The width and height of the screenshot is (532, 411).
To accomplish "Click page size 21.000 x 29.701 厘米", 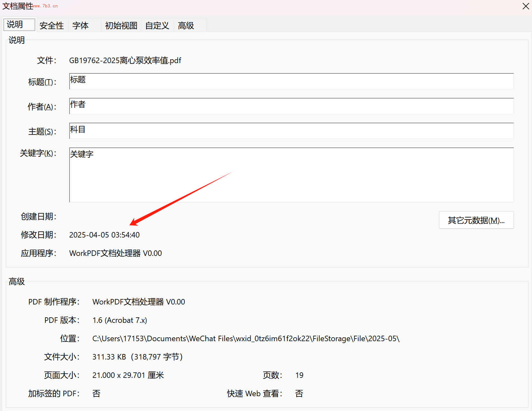I will pyautogui.click(x=128, y=375).
